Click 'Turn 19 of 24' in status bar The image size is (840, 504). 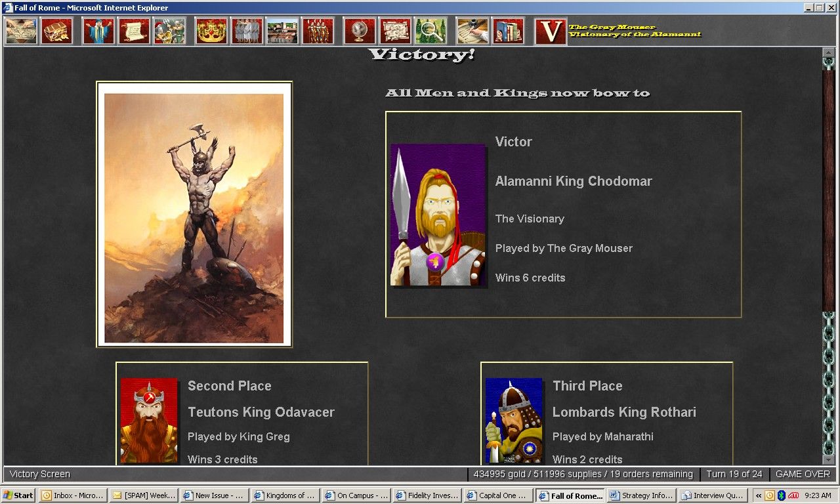[x=734, y=474]
